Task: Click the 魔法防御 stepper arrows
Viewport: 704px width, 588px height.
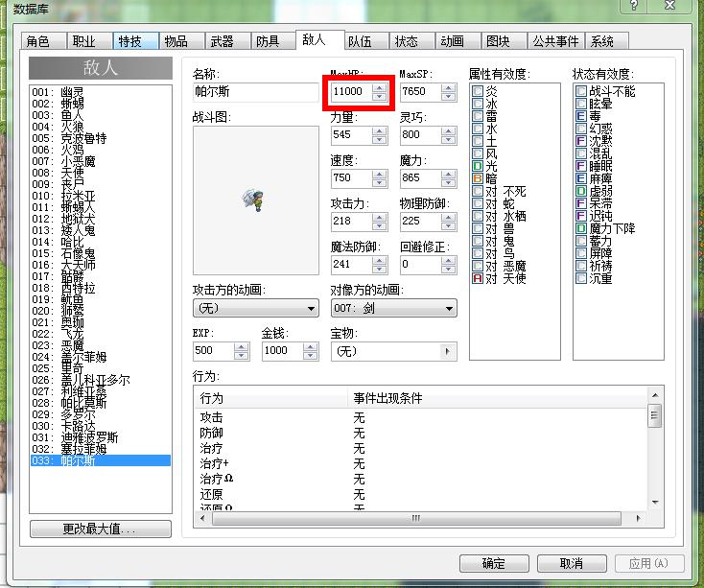Action: tap(380, 265)
